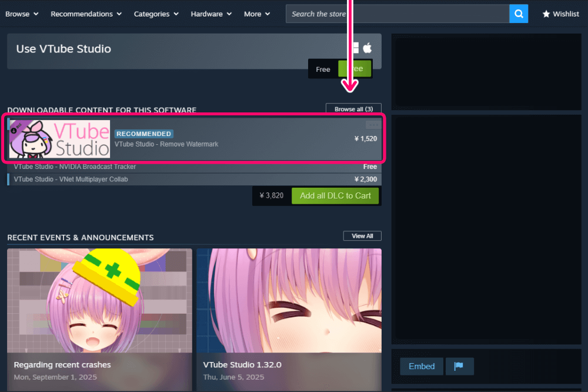Click the View All announcements button
Screen dimensions: 588x392
362,236
